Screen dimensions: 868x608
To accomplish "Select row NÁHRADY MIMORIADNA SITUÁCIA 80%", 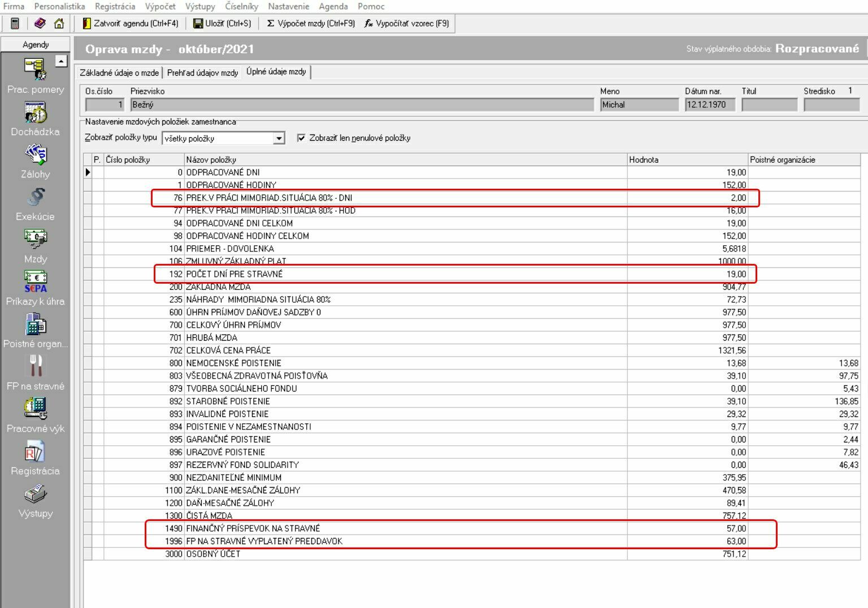I will click(472, 299).
